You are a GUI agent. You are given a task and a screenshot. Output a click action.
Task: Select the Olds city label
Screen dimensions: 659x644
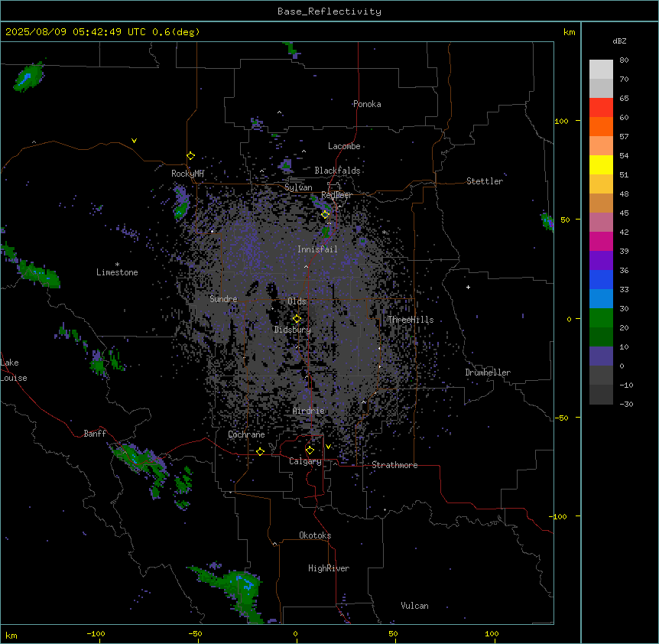point(297,301)
